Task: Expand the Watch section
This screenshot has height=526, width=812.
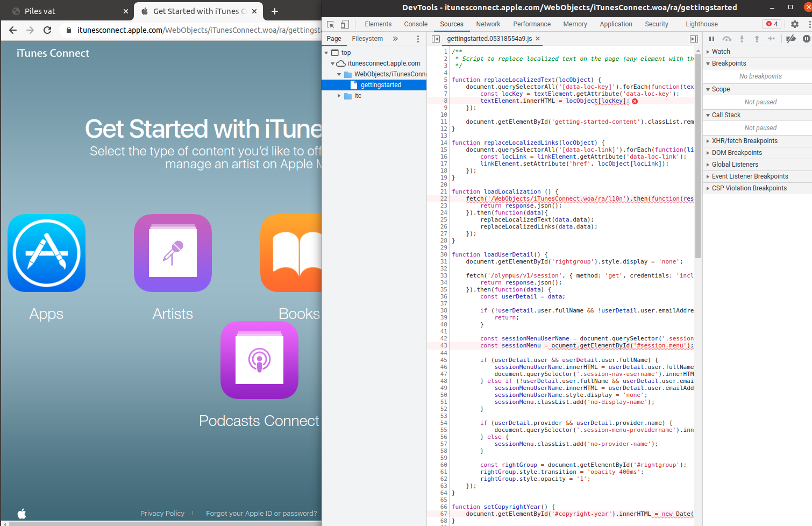Action: pyautogui.click(x=757, y=52)
